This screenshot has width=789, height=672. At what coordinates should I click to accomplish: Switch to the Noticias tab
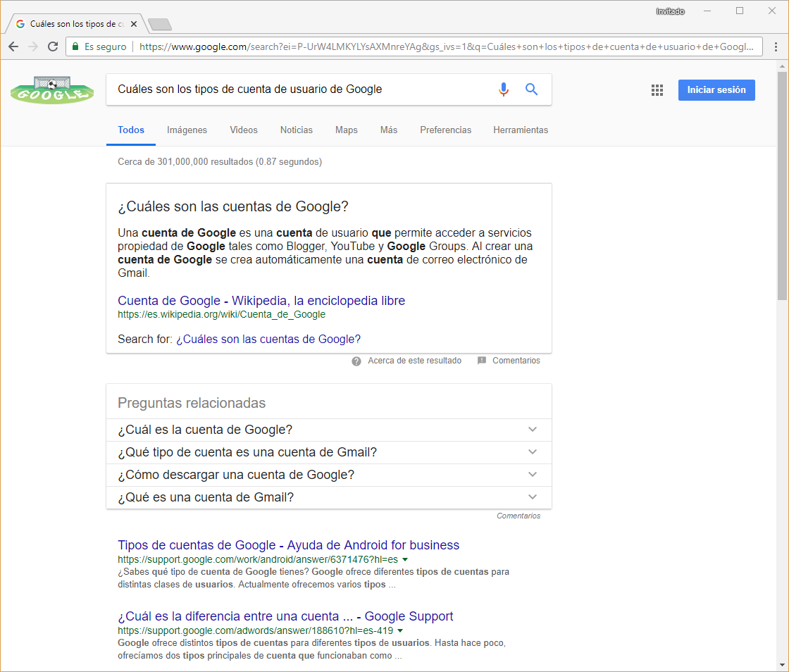297,130
